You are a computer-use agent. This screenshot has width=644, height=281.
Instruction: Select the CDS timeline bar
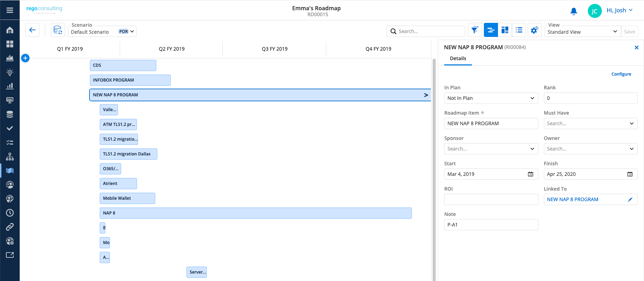tap(123, 65)
